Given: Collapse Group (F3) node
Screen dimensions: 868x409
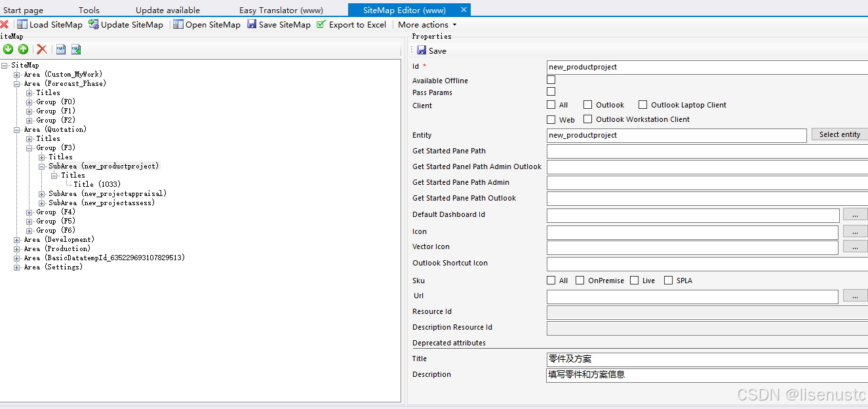Looking at the screenshot, I should coord(30,148).
